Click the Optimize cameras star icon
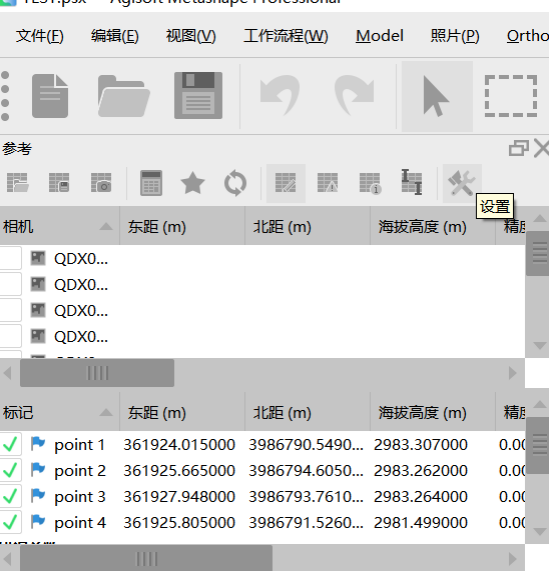This screenshot has width=549, height=571. [193, 183]
